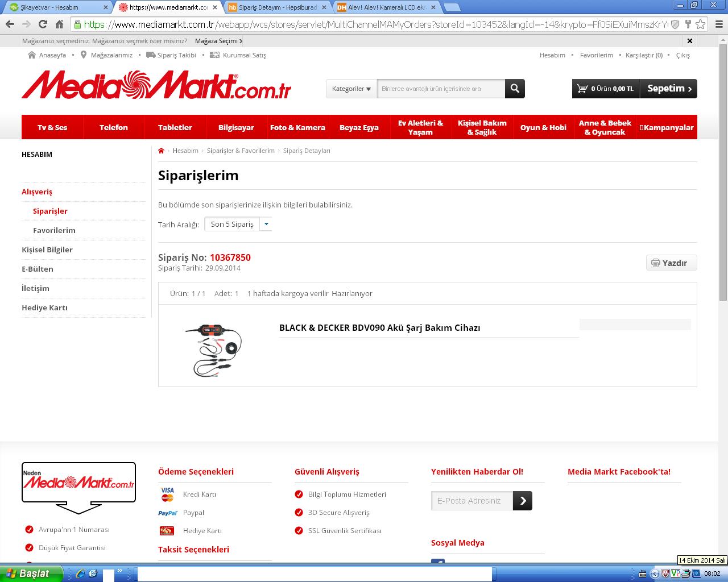
Task: Open Ev Aletleri & Yaşam category
Action: pos(420,127)
